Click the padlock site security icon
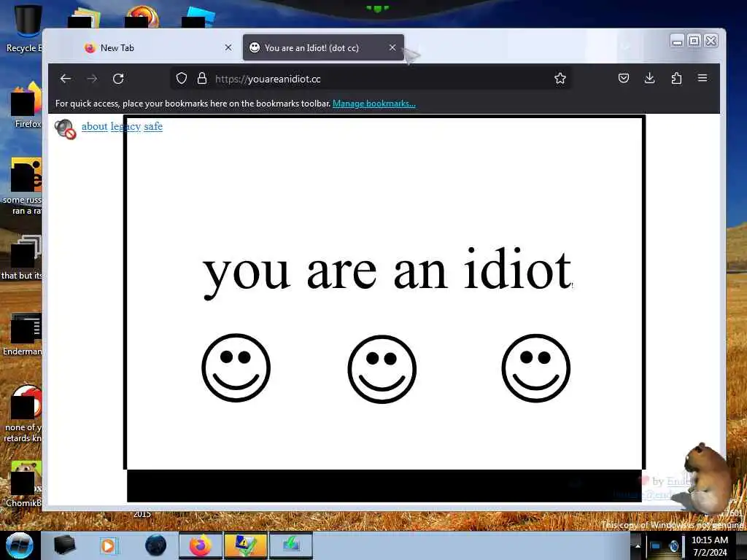Screen dimensions: 747x560 point(202,79)
